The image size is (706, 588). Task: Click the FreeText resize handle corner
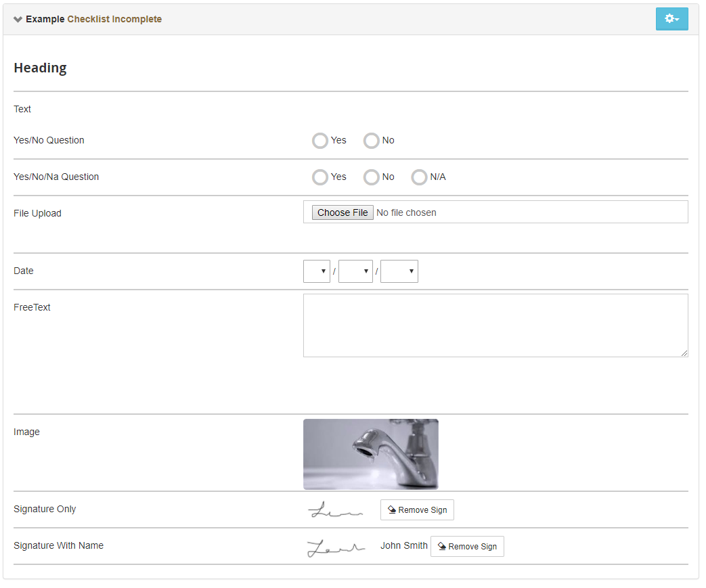pyautogui.click(x=684, y=353)
